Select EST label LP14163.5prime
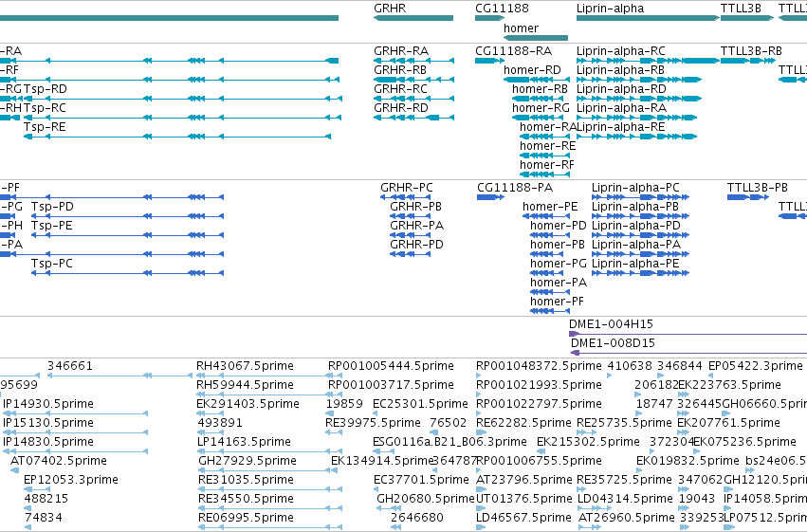The height and width of the screenshot is (532, 807). [x=244, y=442]
